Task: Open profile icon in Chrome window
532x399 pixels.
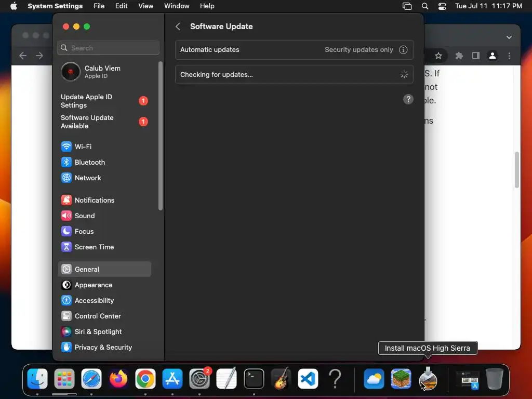Action: (493, 56)
